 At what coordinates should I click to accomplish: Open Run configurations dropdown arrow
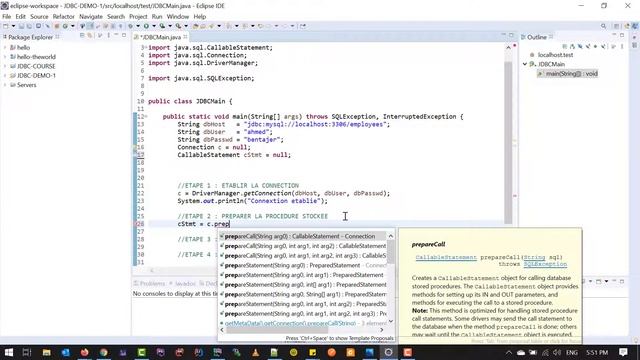click(x=154, y=26)
